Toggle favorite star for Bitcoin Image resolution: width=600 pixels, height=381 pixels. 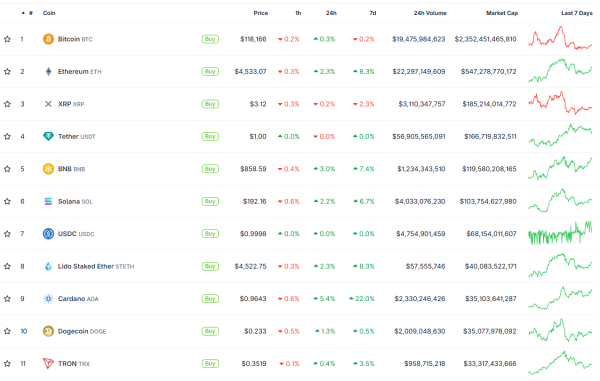[x=7, y=39]
